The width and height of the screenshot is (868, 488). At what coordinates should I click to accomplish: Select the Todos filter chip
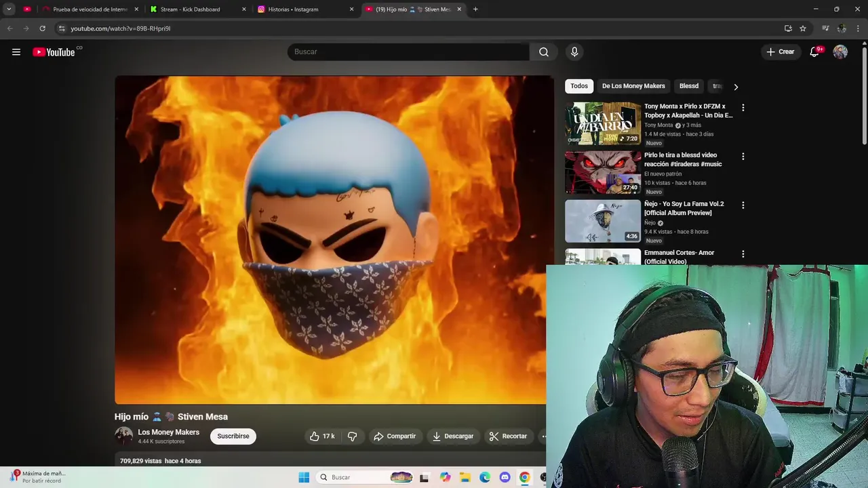(x=579, y=86)
